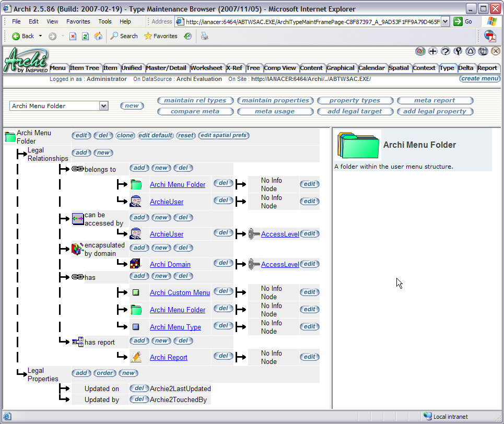
Task: Click the Archi Custom Menu green square icon
Action: pos(136,292)
